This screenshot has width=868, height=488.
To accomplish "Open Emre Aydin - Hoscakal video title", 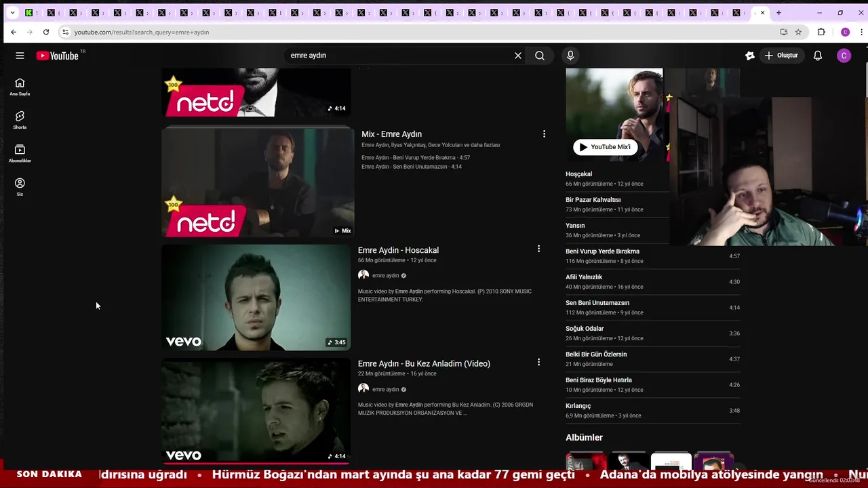I will click(x=398, y=250).
